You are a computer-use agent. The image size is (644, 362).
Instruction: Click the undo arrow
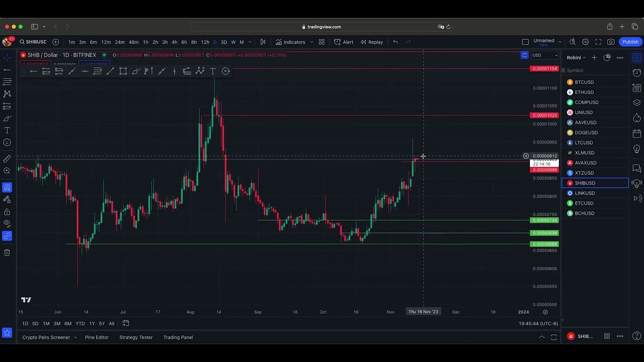click(x=395, y=42)
